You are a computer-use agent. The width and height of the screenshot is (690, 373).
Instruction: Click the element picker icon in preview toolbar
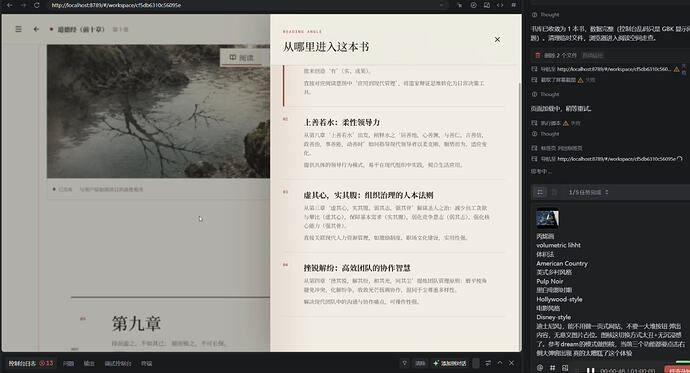[x=459, y=5]
